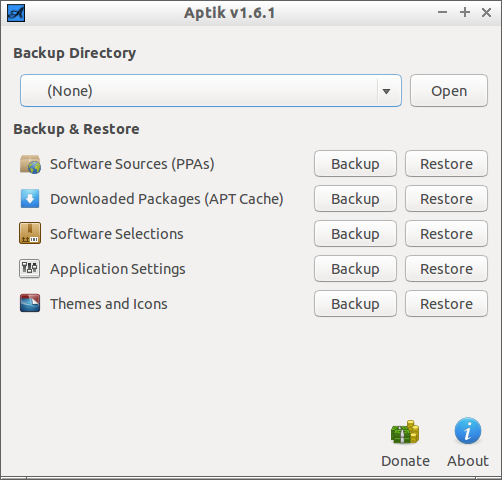Click the Aptik app icon in title bar
The width and height of the screenshot is (502, 480).
(x=16, y=13)
